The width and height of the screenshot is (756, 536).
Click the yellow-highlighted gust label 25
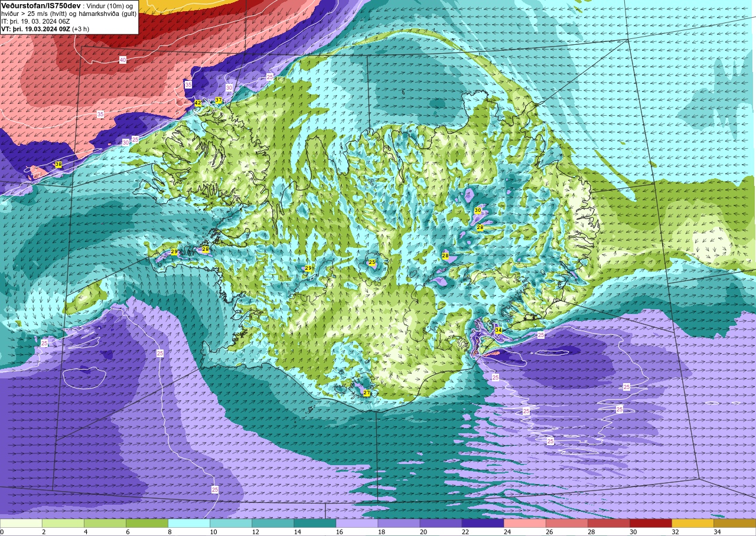point(372,262)
